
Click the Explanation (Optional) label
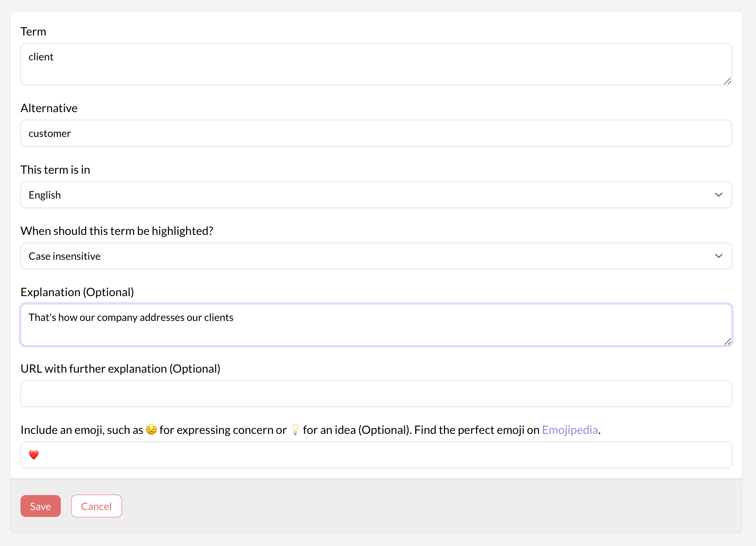point(77,291)
